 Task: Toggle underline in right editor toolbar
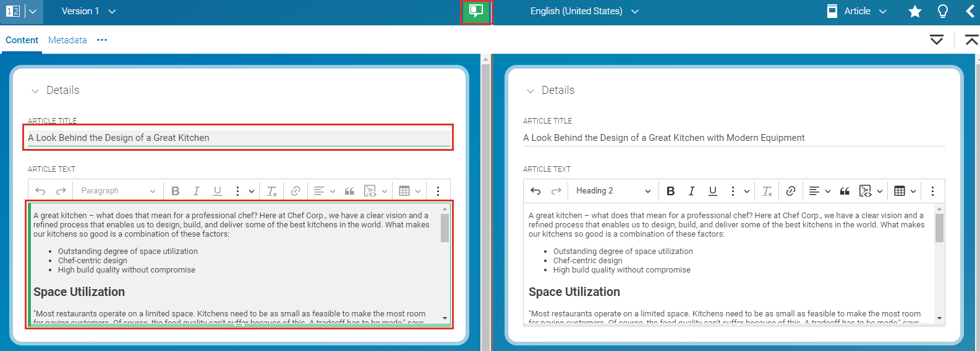click(712, 191)
